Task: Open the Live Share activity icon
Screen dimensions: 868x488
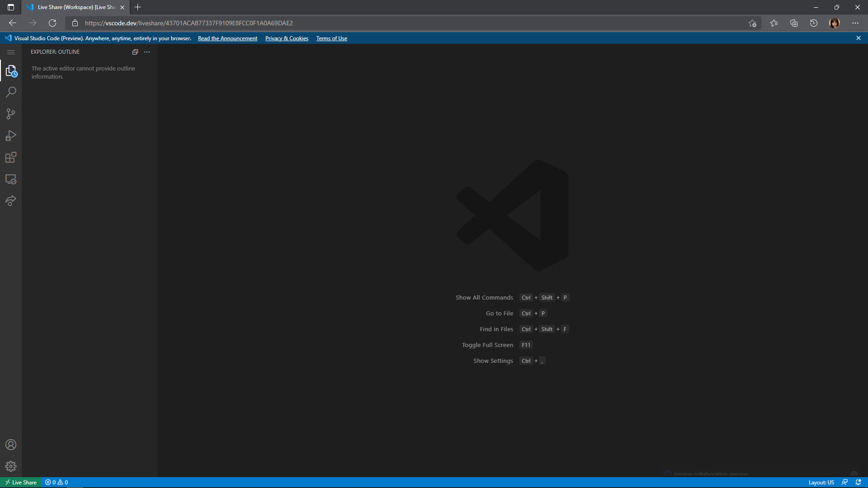Action: tap(11, 201)
